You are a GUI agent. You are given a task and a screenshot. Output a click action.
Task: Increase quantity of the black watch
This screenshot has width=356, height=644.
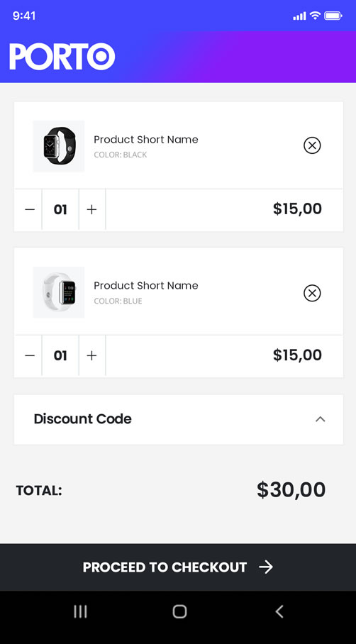click(x=91, y=209)
